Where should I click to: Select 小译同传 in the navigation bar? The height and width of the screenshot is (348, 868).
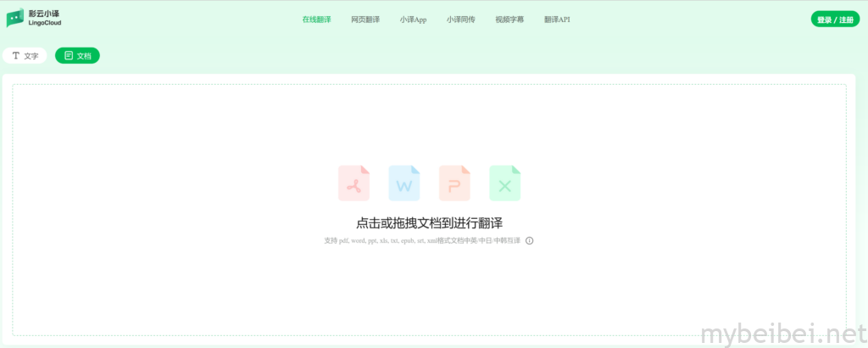coord(461,19)
